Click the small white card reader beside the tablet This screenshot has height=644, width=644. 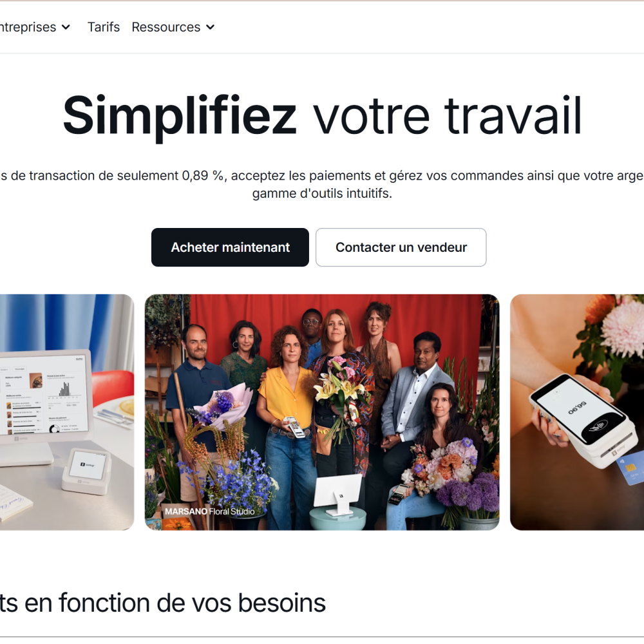pyautogui.click(x=87, y=470)
